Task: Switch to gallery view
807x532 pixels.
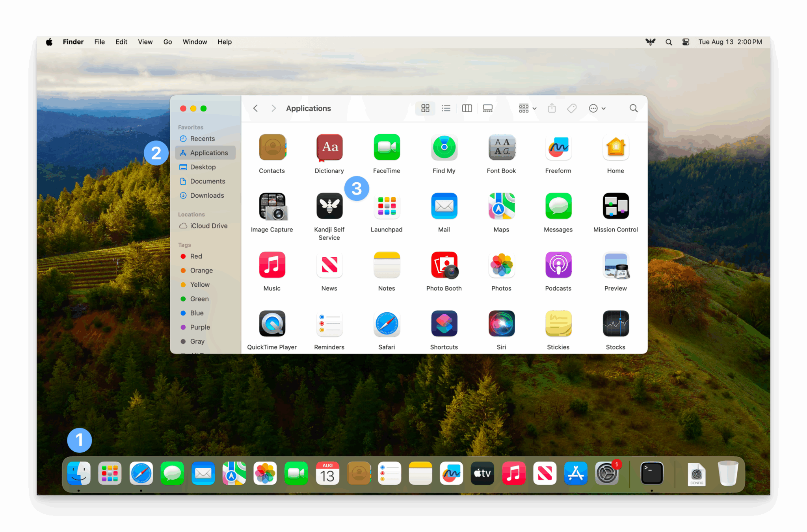Action: click(x=487, y=108)
